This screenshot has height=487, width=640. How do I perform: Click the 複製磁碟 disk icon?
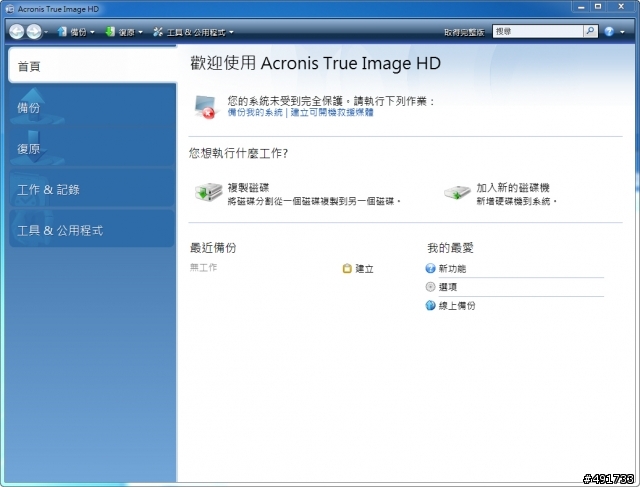[x=208, y=191]
